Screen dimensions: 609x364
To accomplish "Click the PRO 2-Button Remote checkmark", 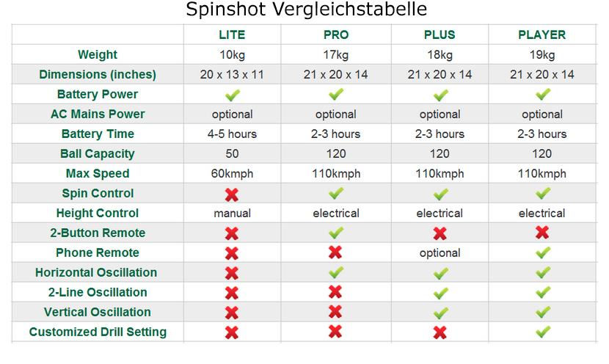I will (x=336, y=233).
